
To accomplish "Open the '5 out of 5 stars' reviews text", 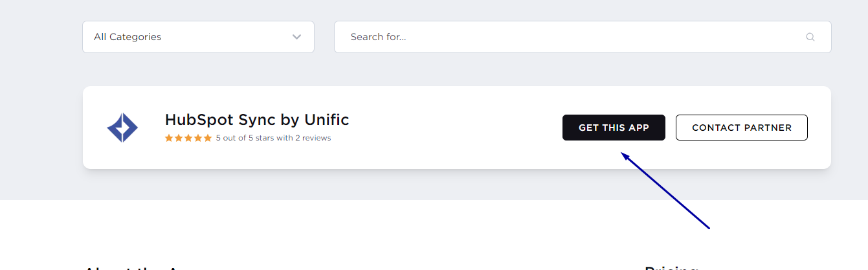I will coord(273,138).
